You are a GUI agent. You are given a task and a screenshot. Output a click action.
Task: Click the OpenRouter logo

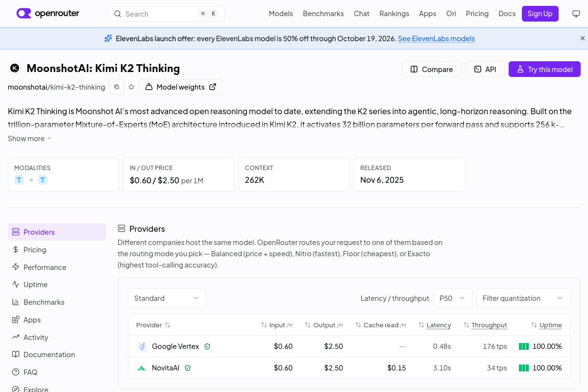coord(48,14)
